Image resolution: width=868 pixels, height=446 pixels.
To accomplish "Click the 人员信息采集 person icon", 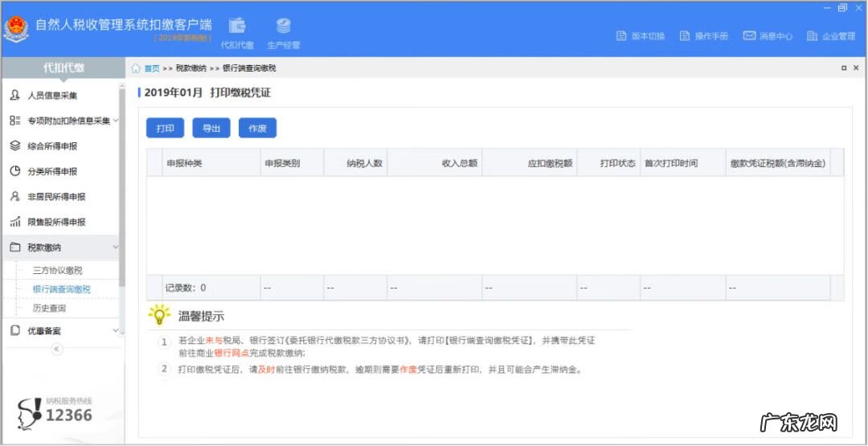I will point(15,95).
